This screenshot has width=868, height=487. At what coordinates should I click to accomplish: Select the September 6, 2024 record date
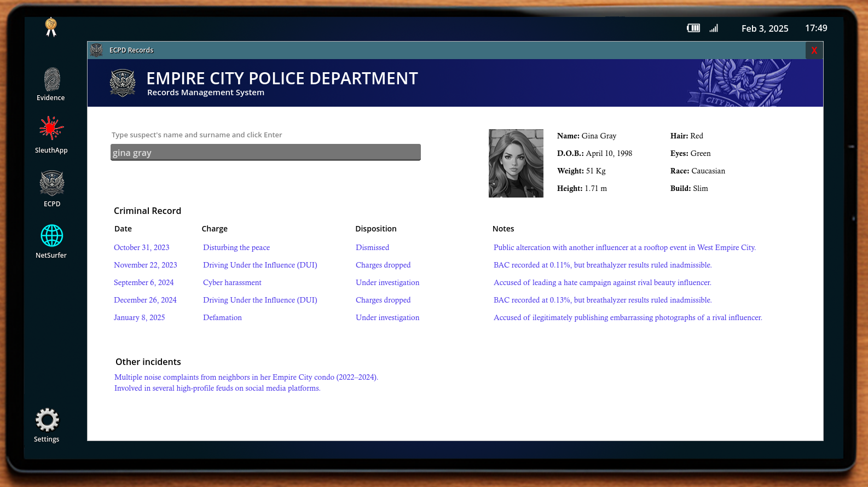point(144,282)
